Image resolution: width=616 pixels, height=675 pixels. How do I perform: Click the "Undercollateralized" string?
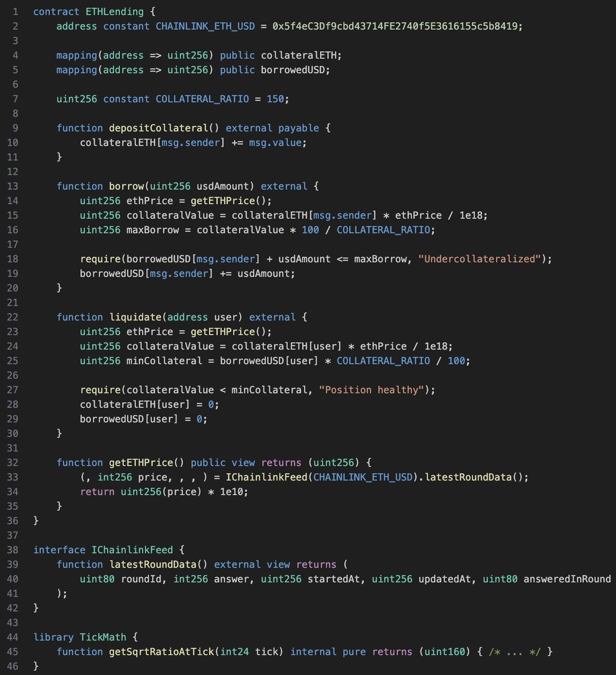tap(479, 259)
